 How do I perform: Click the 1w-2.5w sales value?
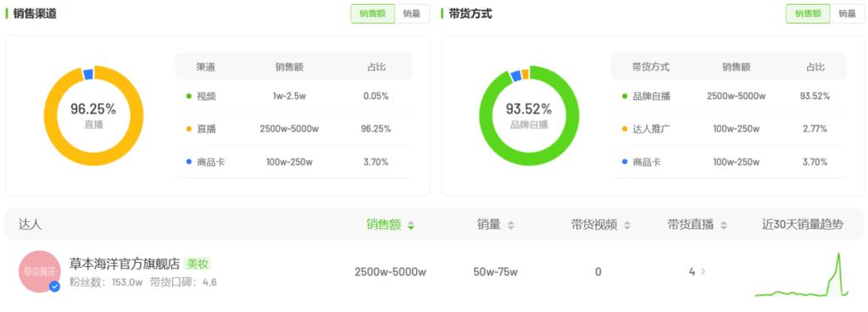click(x=289, y=97)
